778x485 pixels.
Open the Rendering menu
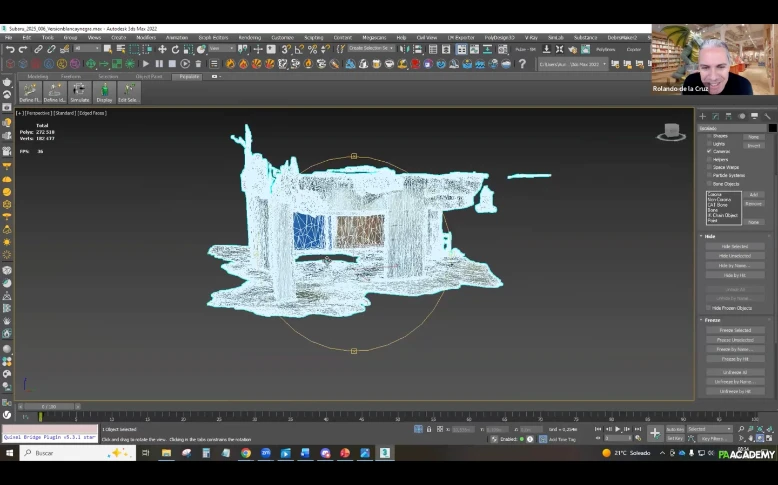(x=249, y=37)
